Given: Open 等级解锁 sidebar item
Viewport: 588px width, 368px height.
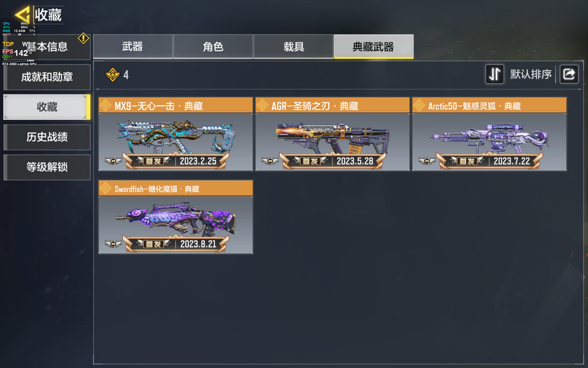Looking at the screenshot, I should (47, 167).
